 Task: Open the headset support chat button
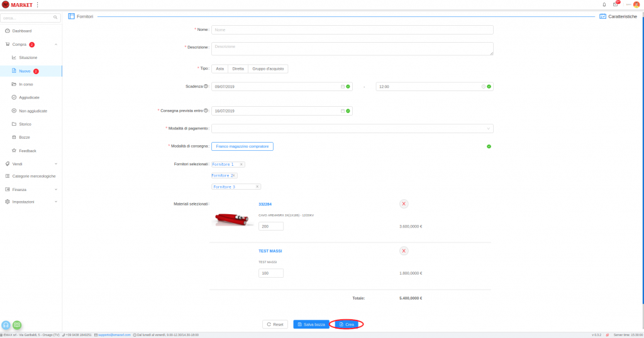click(6, 325)
